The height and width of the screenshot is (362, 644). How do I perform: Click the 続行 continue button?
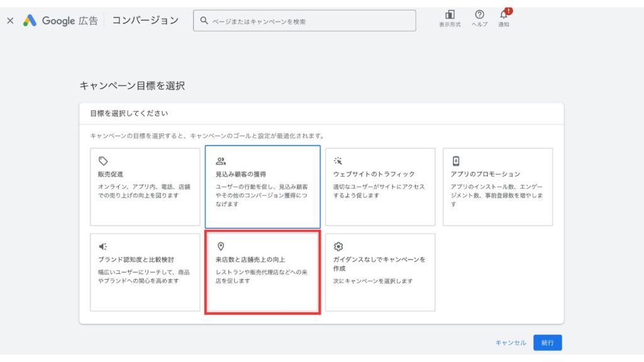pyautogui.click(x=547, y=343)
